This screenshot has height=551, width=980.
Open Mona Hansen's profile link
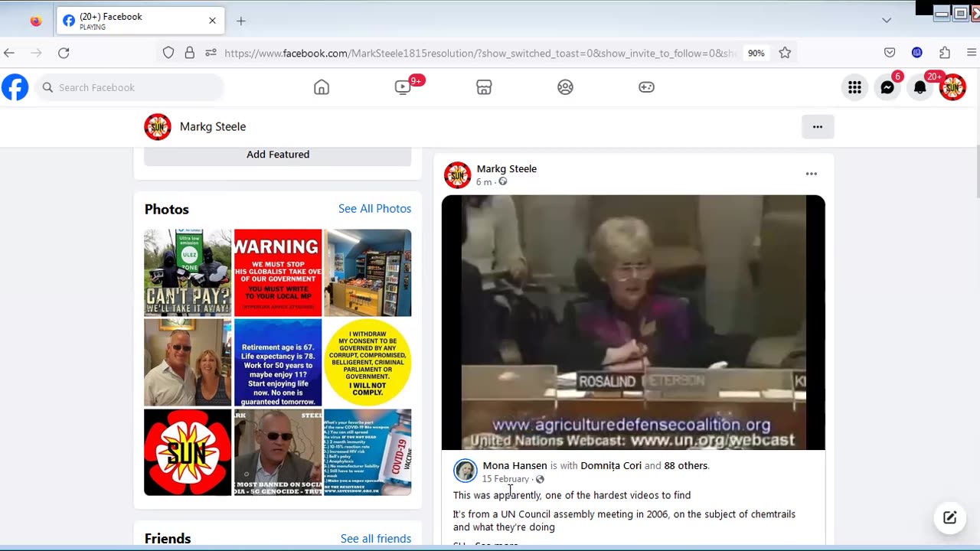pyautogui.click(x=514, y=465)
